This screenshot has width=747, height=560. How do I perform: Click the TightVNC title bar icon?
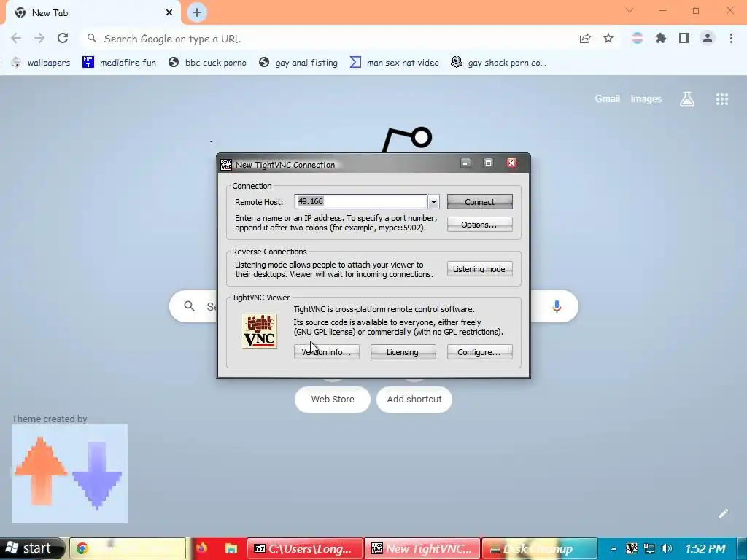[226, 165]
